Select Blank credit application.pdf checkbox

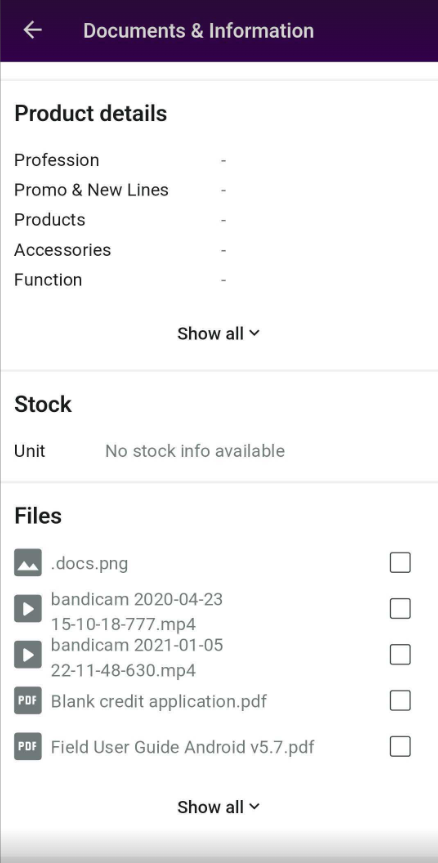pyautogui.click(x=400, y=701)
